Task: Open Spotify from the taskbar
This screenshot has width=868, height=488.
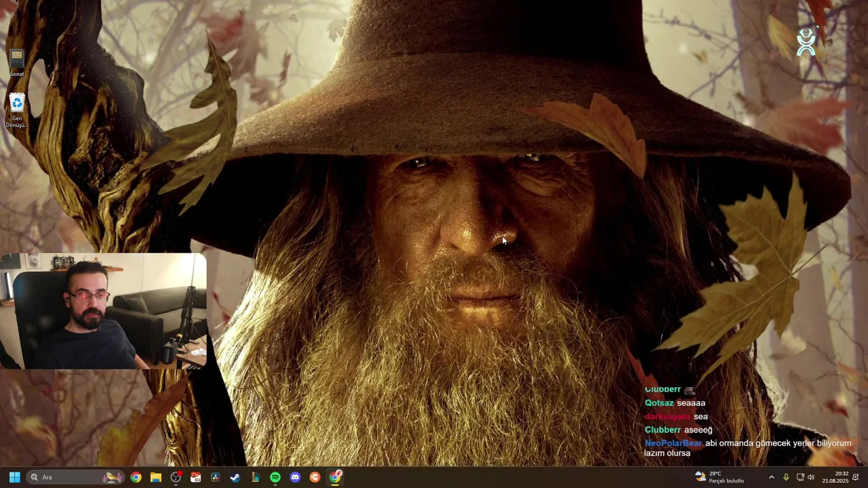Action: coord(275,477)
